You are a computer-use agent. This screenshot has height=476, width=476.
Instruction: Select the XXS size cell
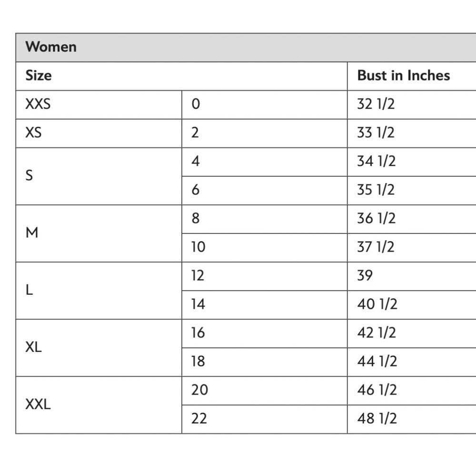click(38, 104)
